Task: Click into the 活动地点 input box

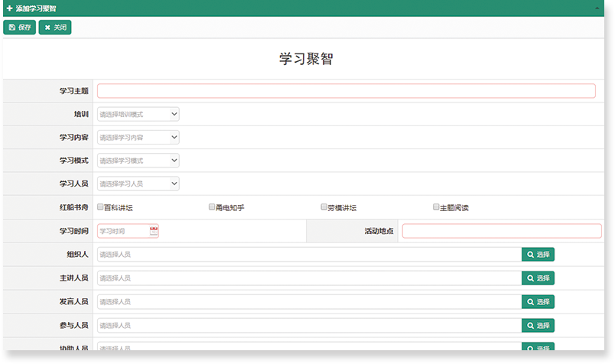Action: [501, 231]
